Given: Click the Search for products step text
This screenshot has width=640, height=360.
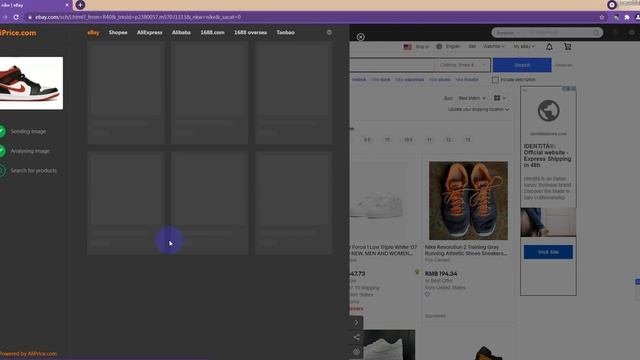Looking at the screenshot, I should pos(34,171).
